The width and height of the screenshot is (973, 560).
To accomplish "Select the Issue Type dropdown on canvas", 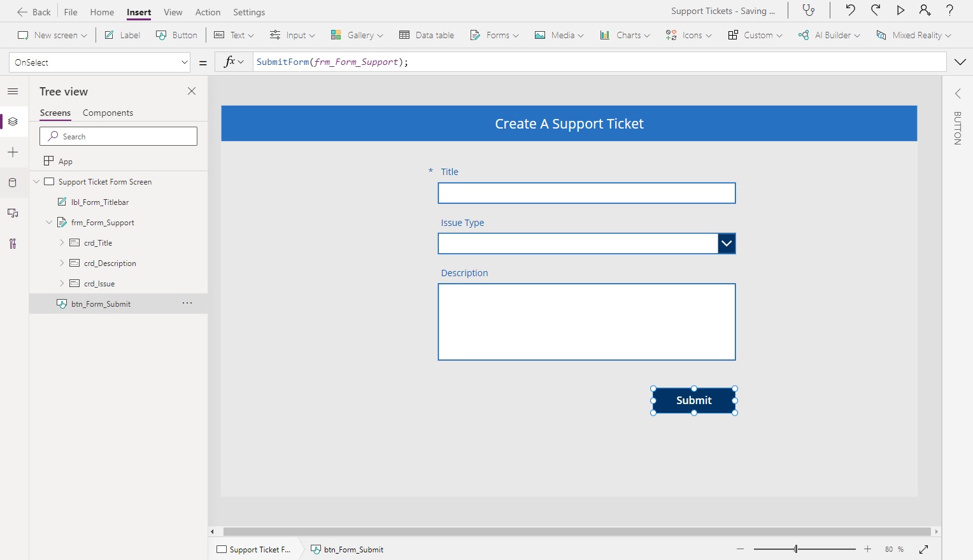I will (586, 243).
